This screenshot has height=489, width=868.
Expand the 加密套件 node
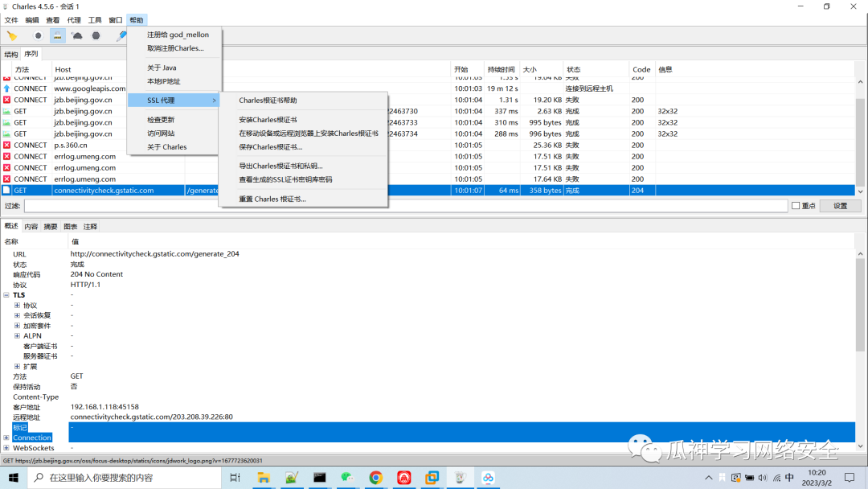click(17, 326)
